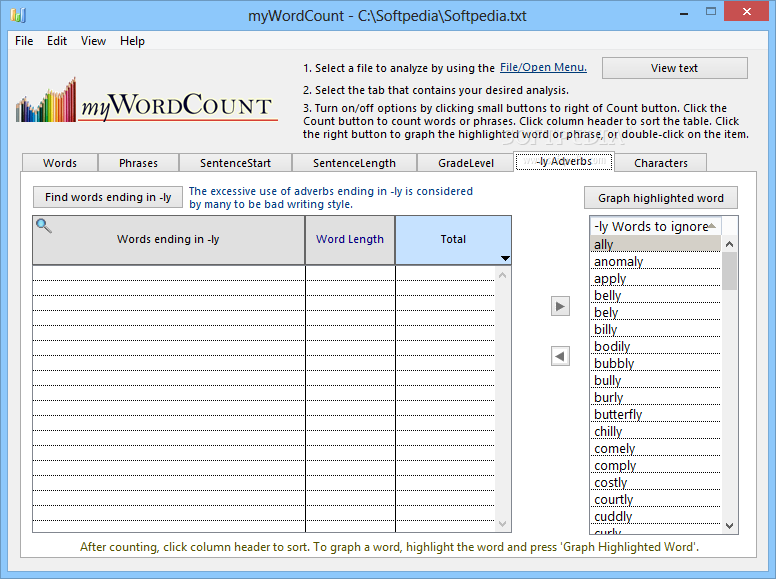Open the View menu
The width and height of the screenshot is (776, 579).
pyautogui.click(x=93, y=41)
